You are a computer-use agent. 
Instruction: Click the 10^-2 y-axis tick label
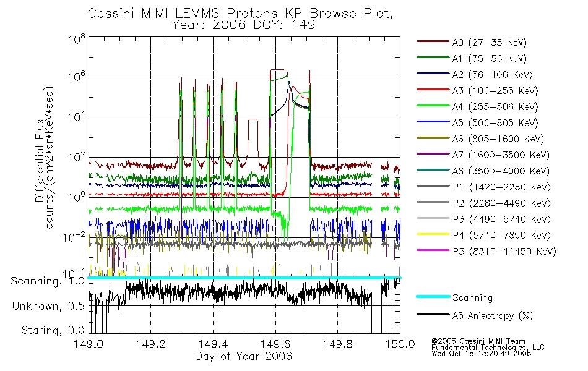point(74,237)
